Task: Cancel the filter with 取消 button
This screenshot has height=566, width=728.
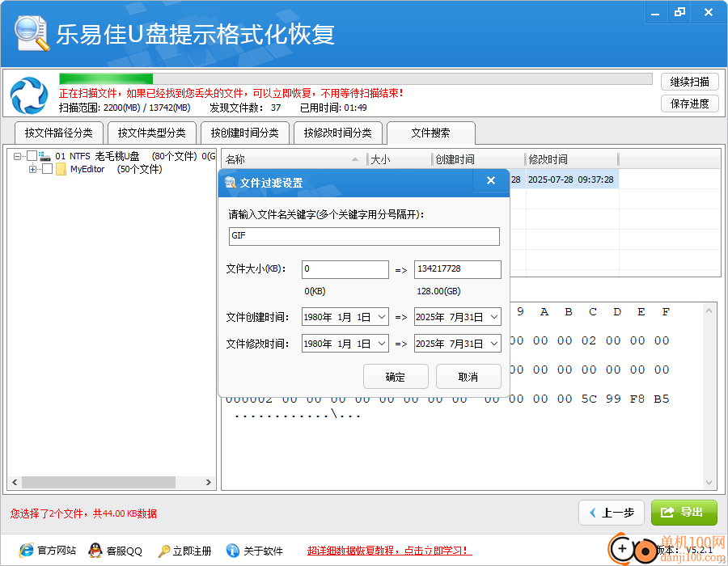Action: click(x=468, y=377)
